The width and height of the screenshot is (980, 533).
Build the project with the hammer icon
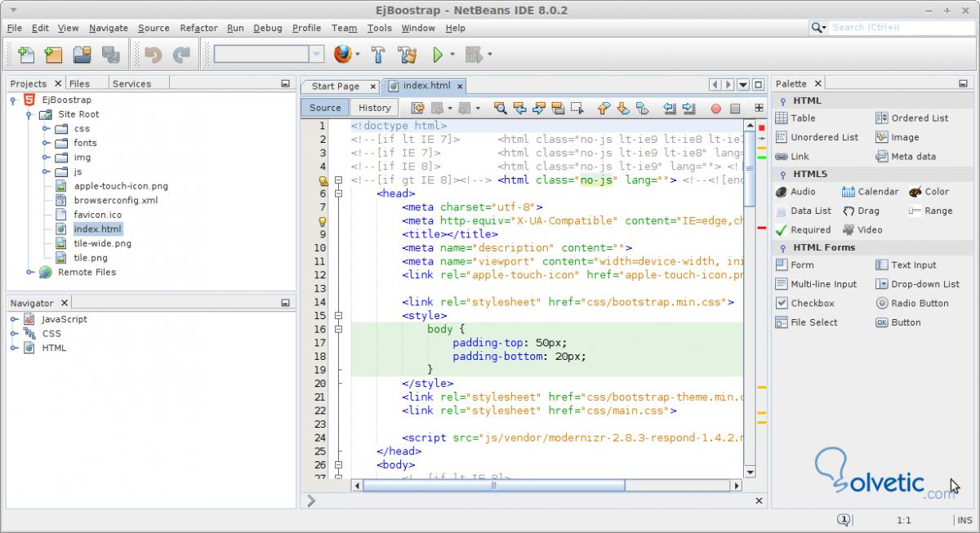pyautogui.click(x=378, y=55)
